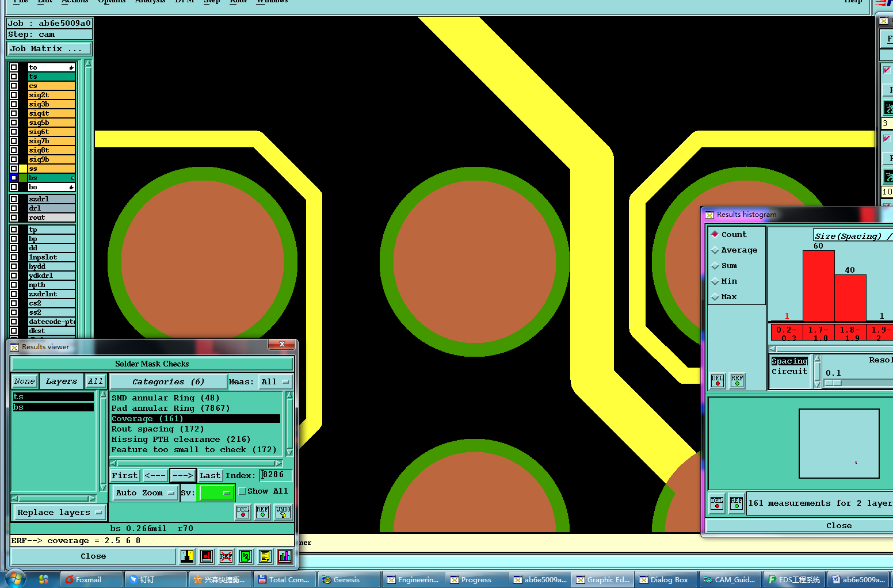893x588 pixels.
Task: Click lower DEL icon beside measurements text
Action: coord(717,503)
